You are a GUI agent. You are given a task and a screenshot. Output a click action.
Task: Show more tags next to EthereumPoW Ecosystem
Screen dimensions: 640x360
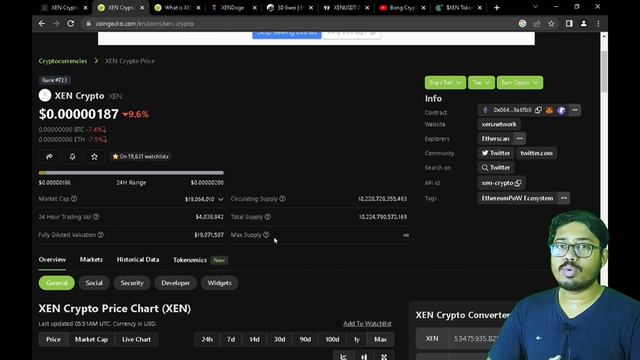point(564,198)
